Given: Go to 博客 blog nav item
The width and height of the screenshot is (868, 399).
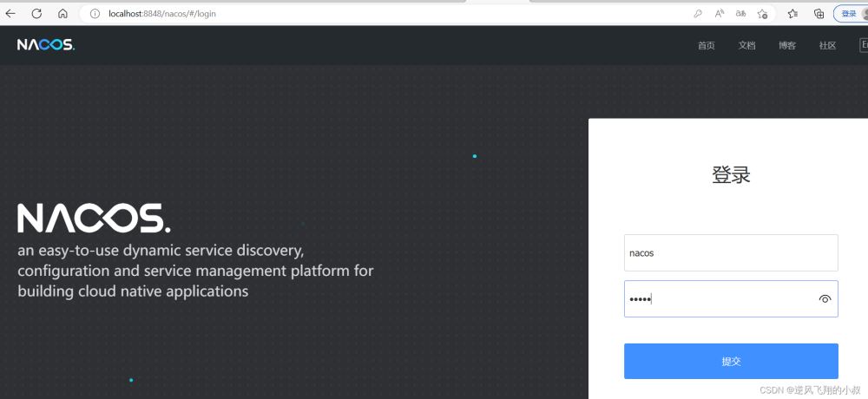Looking at the screenshot, I should pos(786,46).
